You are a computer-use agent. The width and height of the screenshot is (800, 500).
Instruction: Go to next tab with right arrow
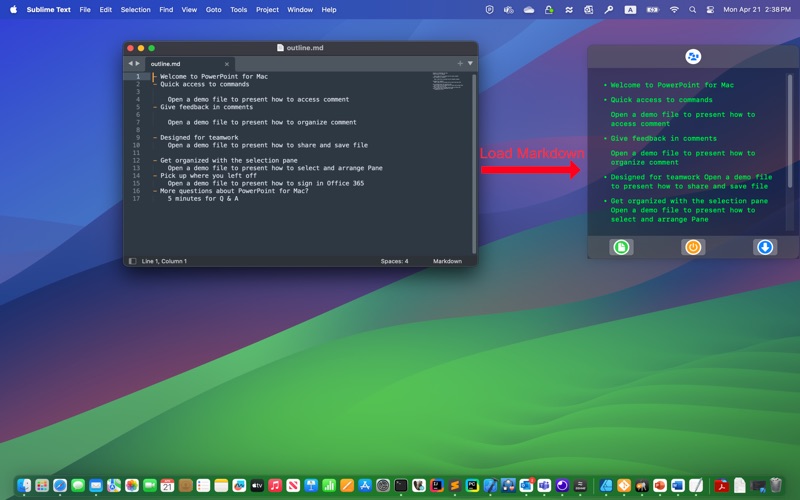[137, 63]
